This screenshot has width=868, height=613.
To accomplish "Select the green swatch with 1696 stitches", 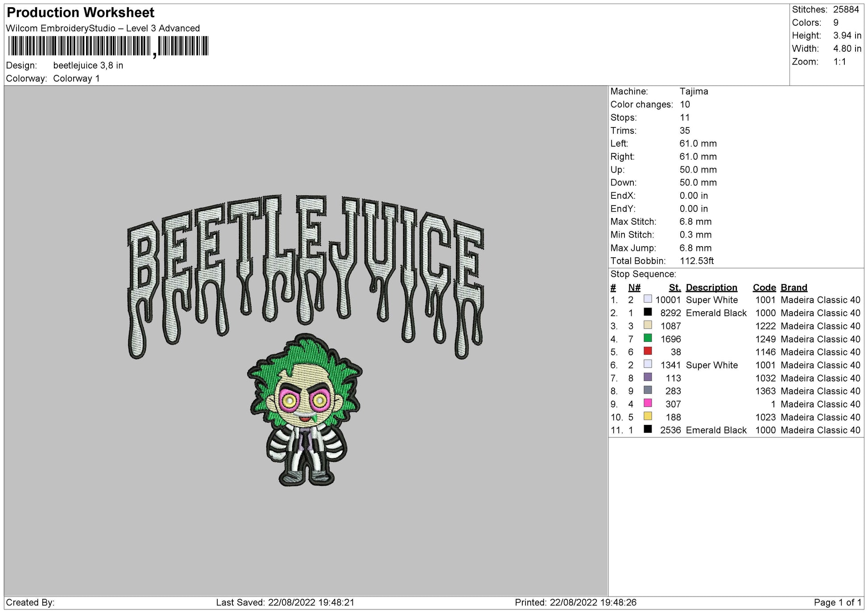I will coord(648,338).
